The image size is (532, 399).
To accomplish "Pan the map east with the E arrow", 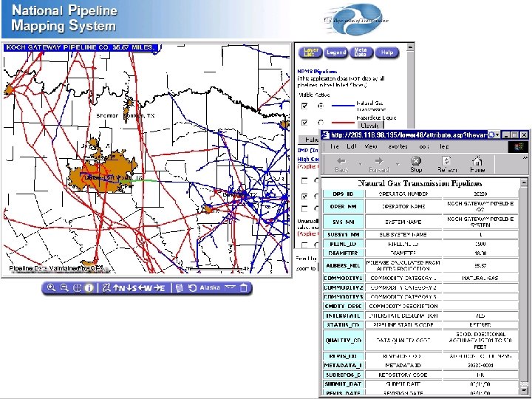I will point(159,288).
